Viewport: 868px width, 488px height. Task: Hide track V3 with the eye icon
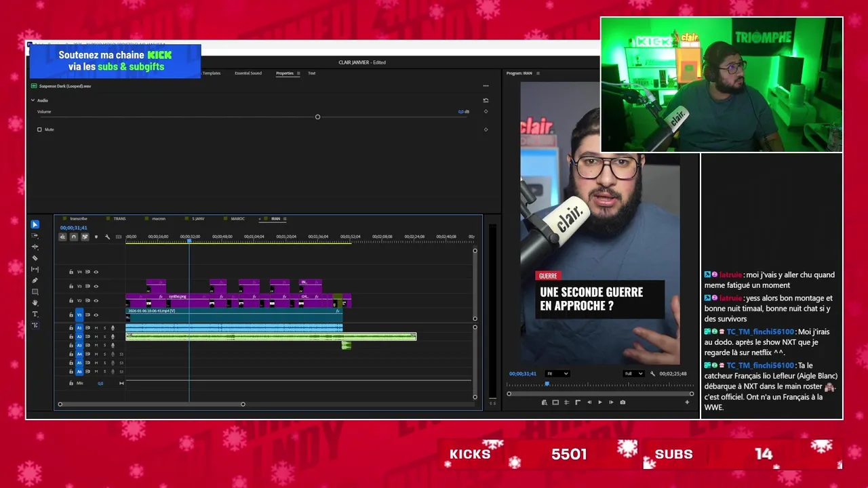click(96, 286)
